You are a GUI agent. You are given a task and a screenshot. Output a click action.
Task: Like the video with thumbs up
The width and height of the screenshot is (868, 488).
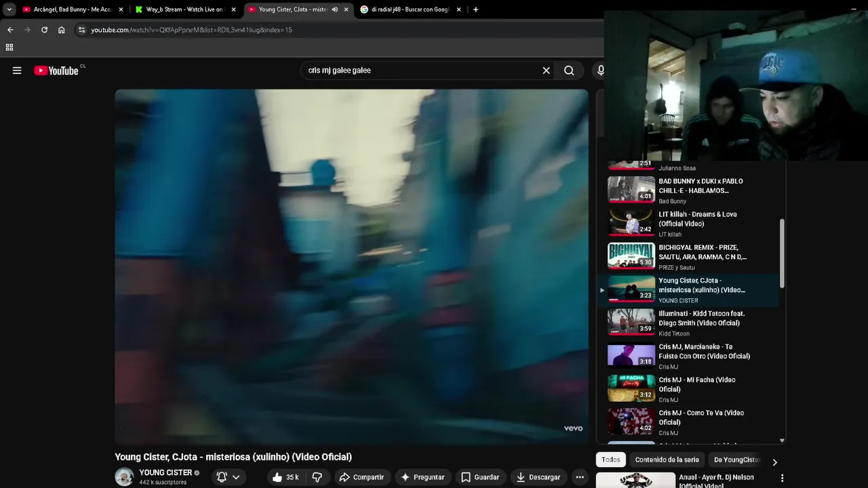[x=285, y=477]
